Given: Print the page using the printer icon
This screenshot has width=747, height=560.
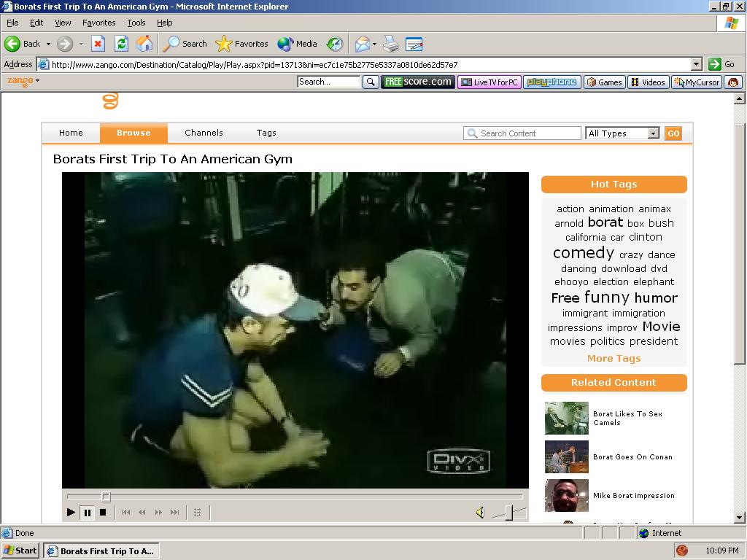Looking at the screenshot, I should click(x=391, y=44).
